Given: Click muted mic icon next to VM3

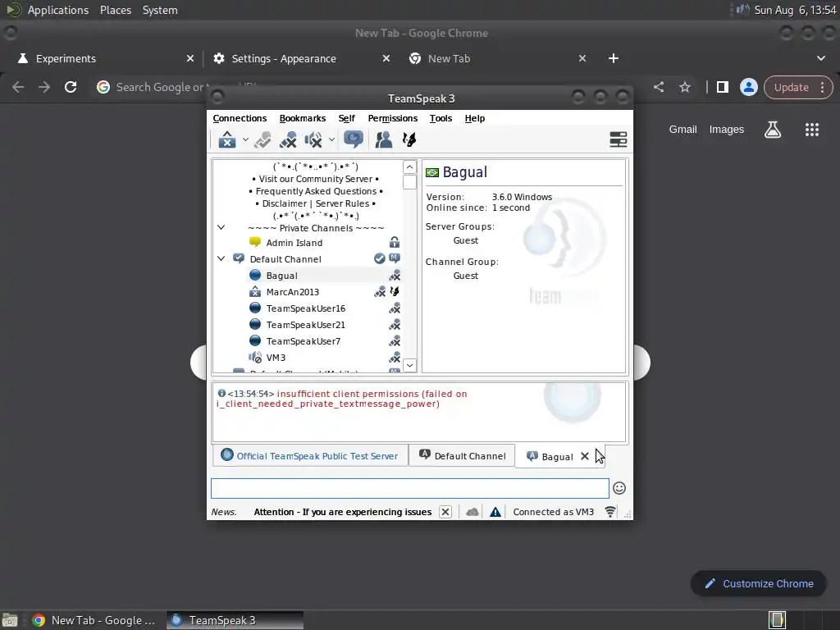Looking at the screenshot, I should tap(395, 358).
